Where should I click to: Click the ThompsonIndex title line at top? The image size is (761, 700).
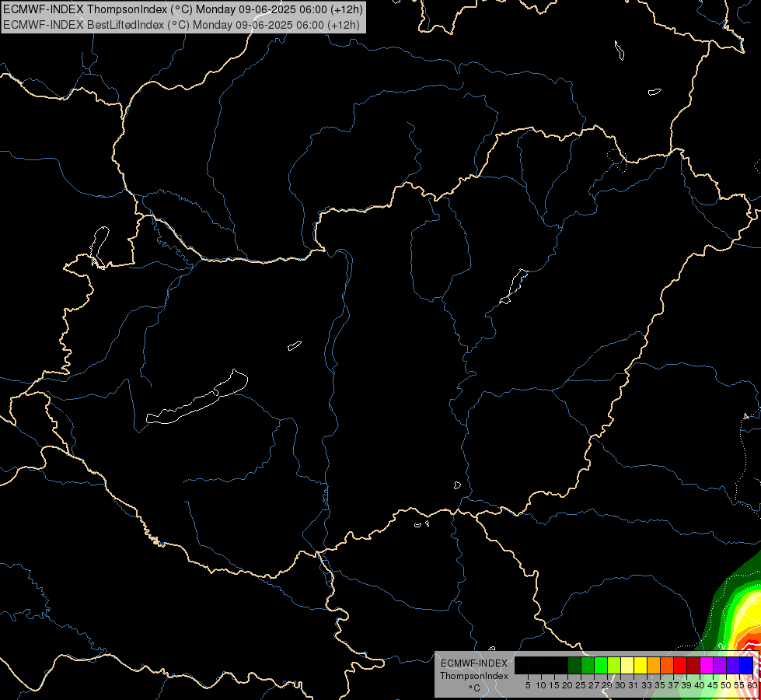click(x=183, y=9)
